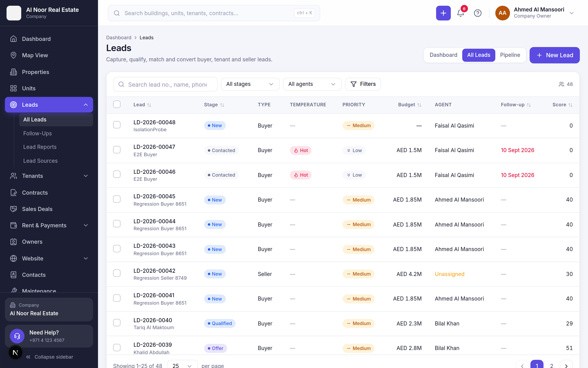Open Units in the sidebar
Screen dimensions: 588x368
tap(49, 88)
